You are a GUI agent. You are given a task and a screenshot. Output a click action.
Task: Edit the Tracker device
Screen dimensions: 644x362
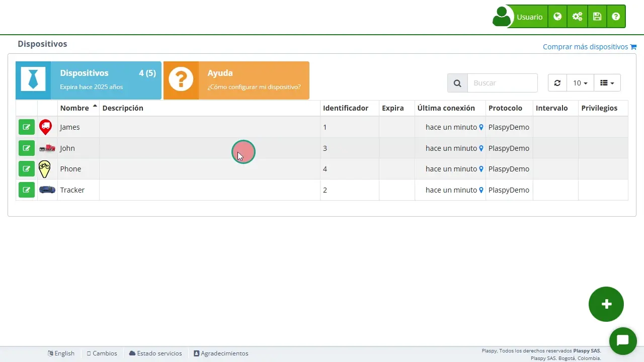pyautogui.click(x=27, y=190)
